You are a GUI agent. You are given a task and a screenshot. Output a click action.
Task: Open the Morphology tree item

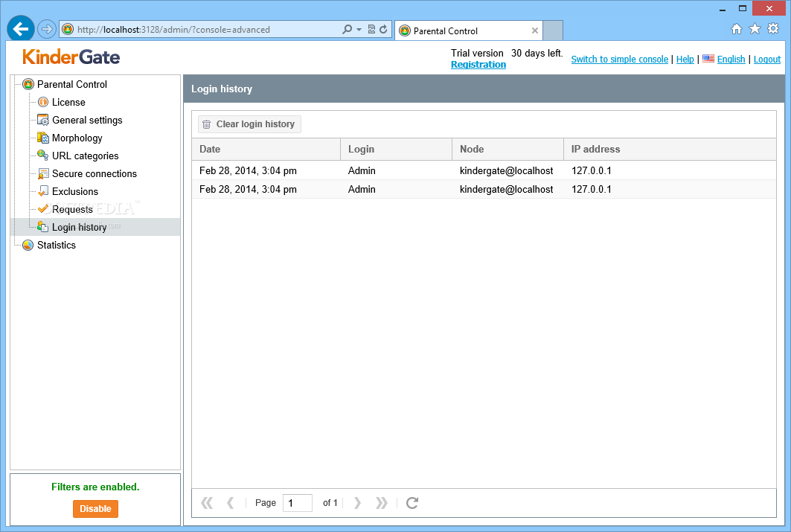(77, 138)
